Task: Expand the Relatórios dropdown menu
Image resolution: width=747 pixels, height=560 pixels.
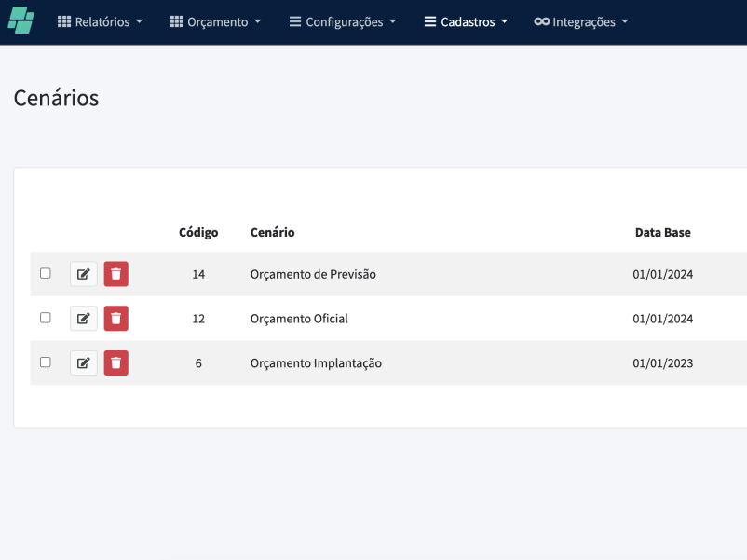Action: pyautogui.click(x=101, y=21)
